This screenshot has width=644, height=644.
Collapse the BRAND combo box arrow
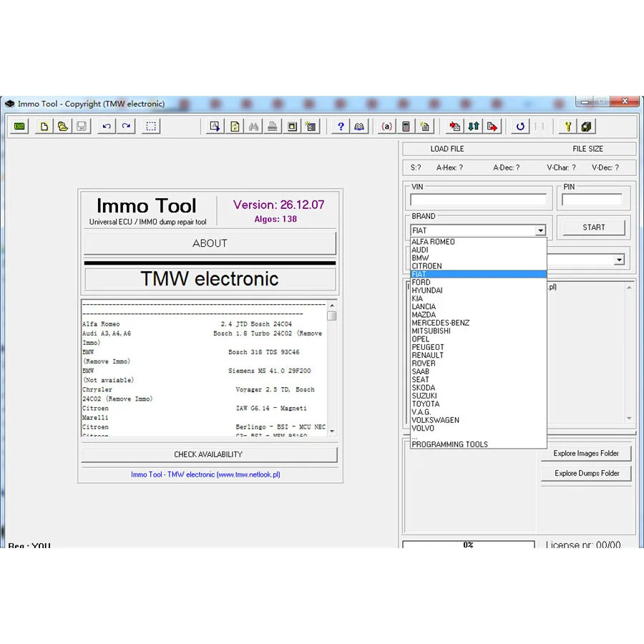pos(540,230)
